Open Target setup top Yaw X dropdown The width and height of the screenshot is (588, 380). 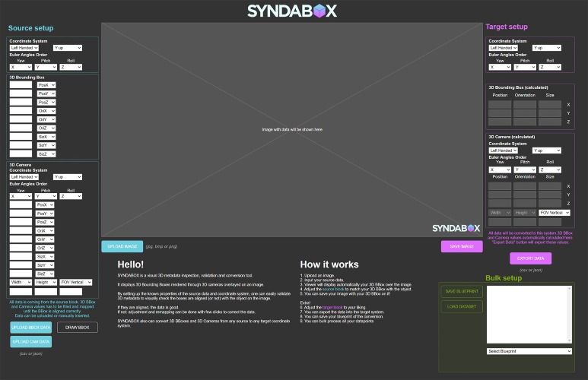coord(500,67)
